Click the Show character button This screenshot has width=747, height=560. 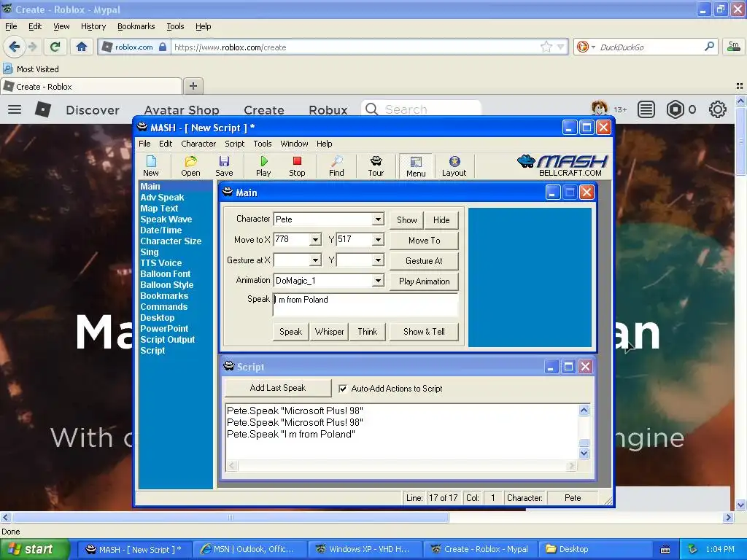[407, 220]
